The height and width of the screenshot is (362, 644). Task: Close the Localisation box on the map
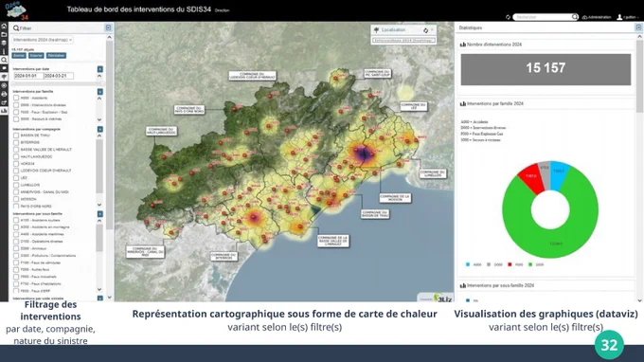[432, 30]
